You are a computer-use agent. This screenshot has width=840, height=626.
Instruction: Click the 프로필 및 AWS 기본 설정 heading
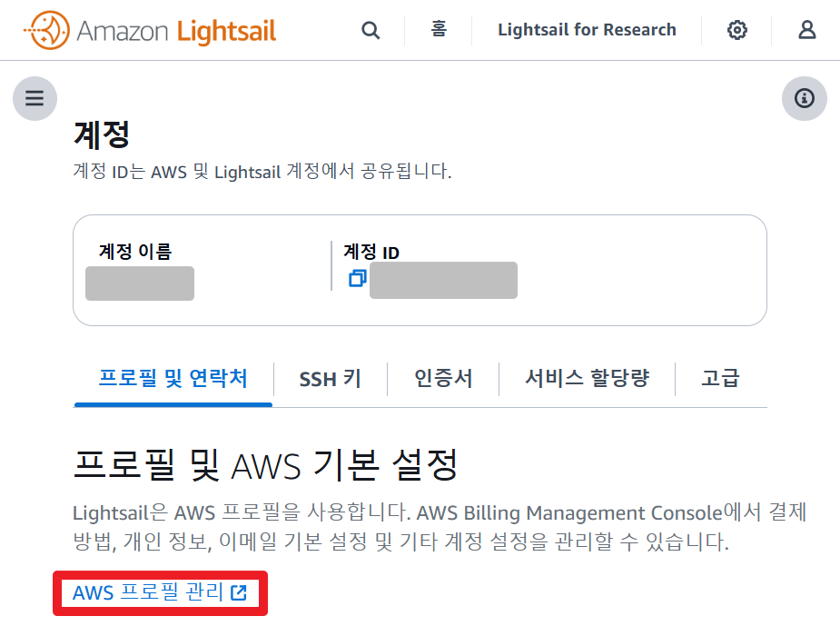point(263,465)
